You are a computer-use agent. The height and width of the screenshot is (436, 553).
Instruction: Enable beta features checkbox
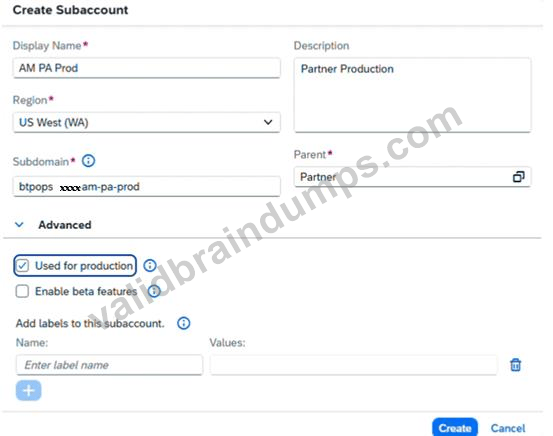22,291
